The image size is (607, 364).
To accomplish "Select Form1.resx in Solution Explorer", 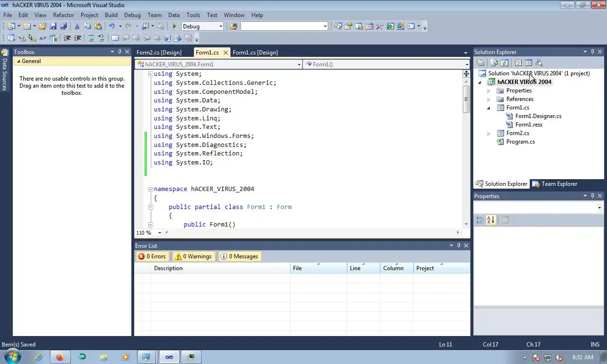I will click(529, 125).
